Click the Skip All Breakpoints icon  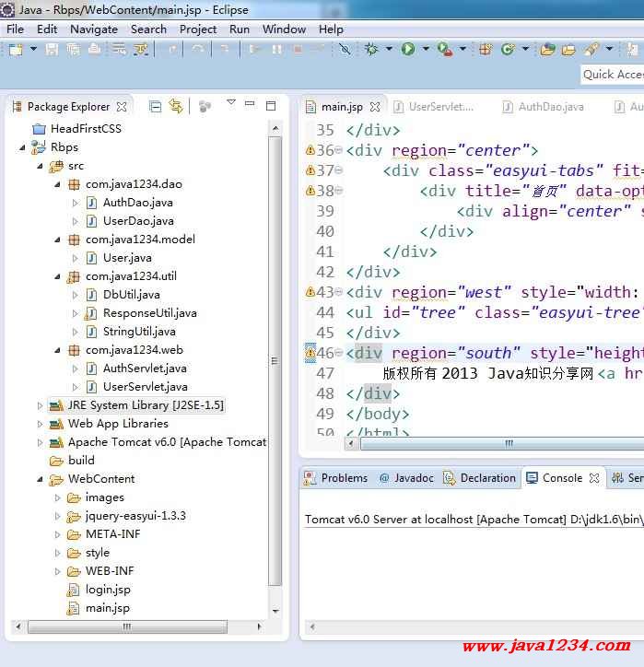tap(345, 50)
